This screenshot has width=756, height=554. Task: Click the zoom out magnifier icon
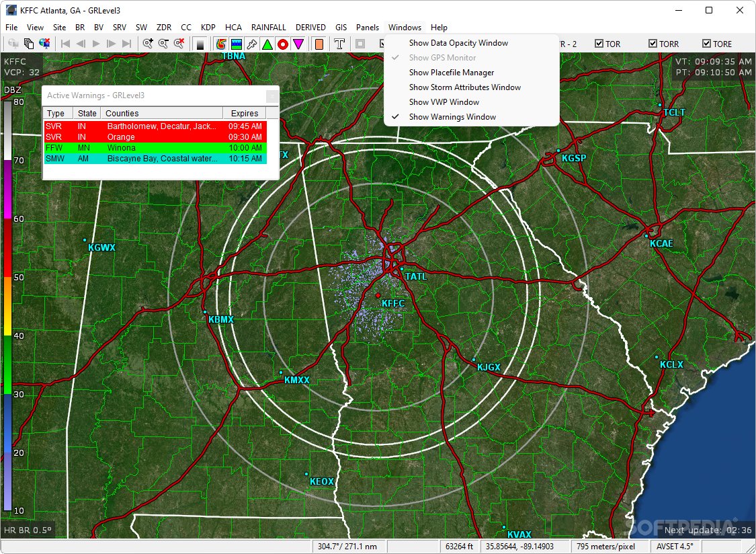coord(163,44)
